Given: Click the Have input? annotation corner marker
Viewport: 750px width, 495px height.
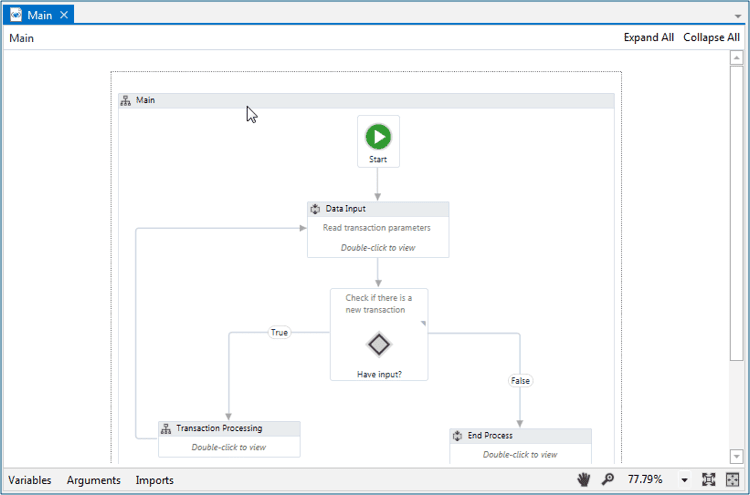Looking at the screenshot, I should click(x=422, y=323).
